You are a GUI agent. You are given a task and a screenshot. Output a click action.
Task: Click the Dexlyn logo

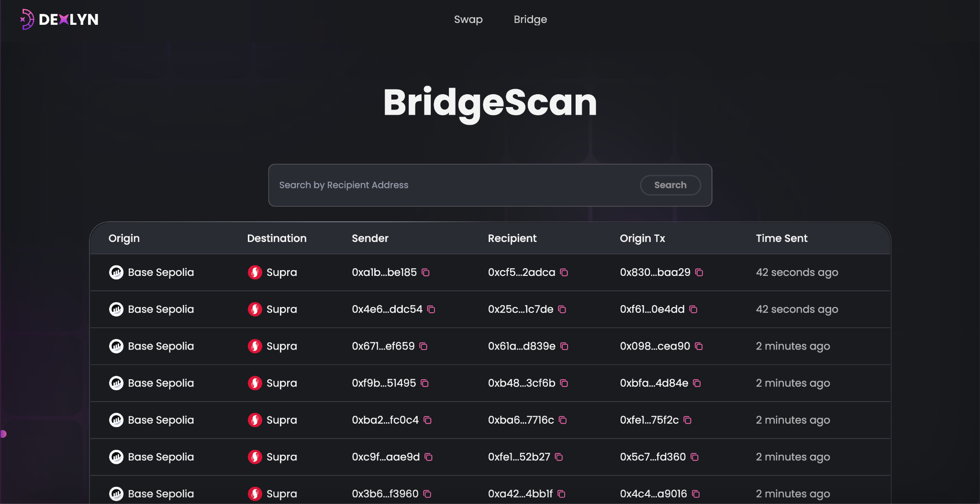pyautogui.click(x=59, y=20)
